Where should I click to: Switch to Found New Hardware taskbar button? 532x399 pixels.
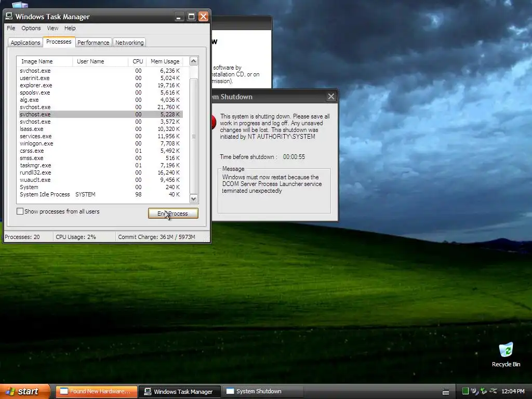tap(96, 391)
